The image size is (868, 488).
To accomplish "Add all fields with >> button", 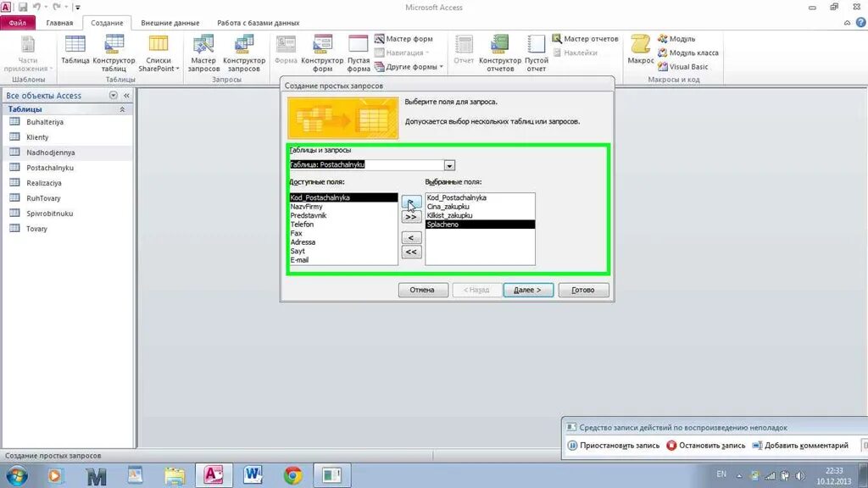I will point(411,217).
